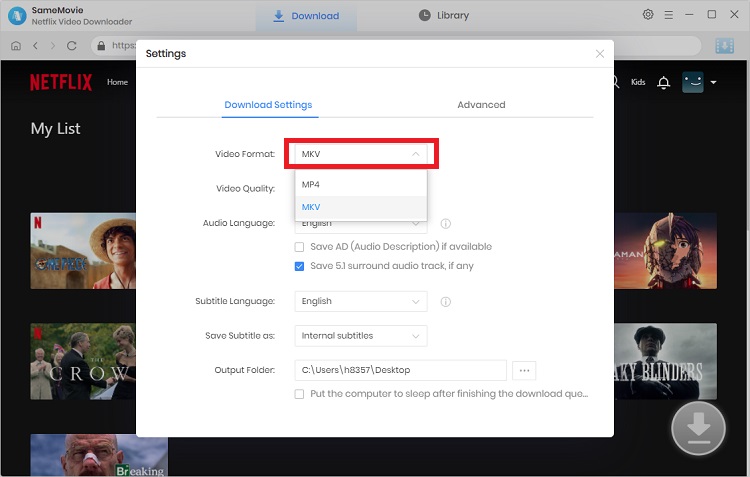Screen dimensions: 750x477
Task: Enable put computer to sleep checkbox
Action: pos(299,394)
